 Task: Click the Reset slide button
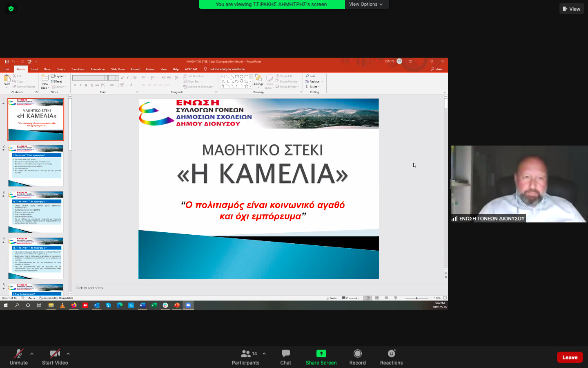point(57,81)
